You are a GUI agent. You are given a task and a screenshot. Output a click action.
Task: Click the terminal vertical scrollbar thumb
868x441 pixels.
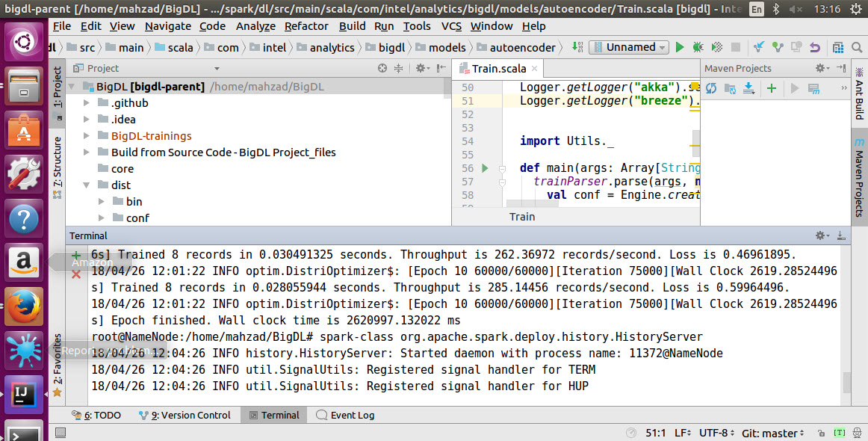[846, 381]
